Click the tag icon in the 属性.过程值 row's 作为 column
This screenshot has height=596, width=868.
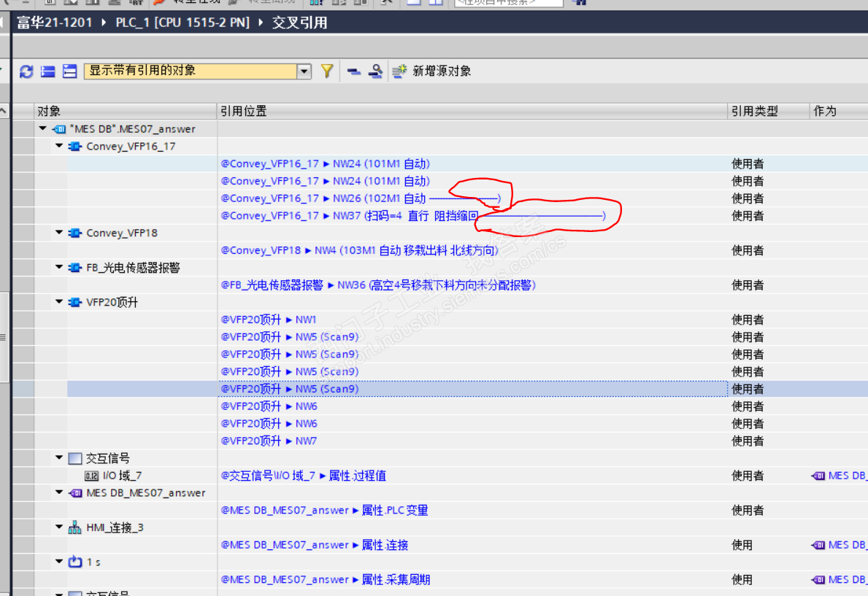pyautogui.click(x=818, y=476)
